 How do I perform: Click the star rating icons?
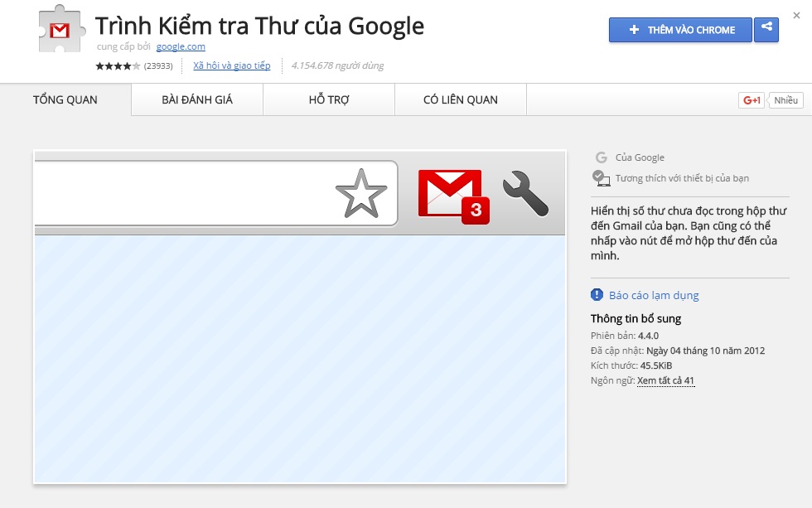click(118, 65)
